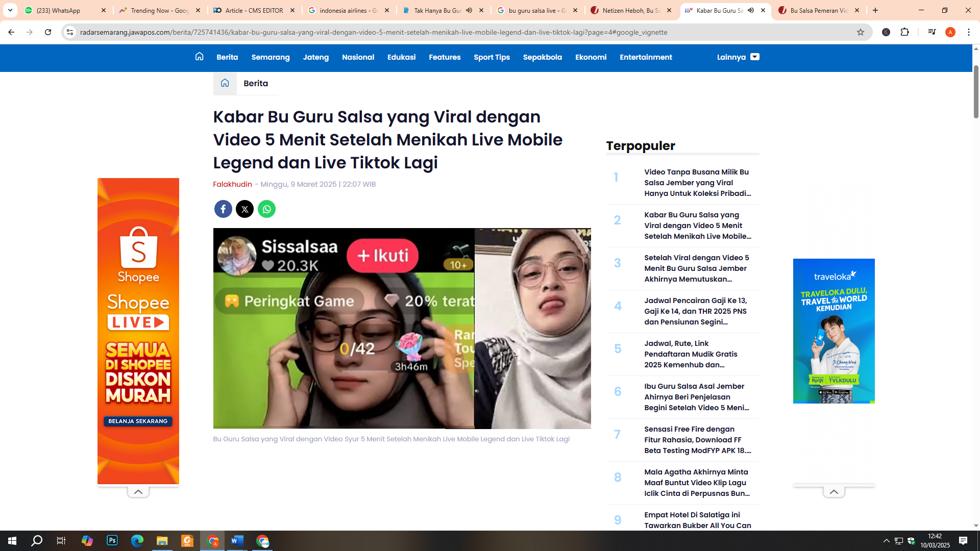
Task: Open WeChat from the taskbar
Action: click(263, 540)
